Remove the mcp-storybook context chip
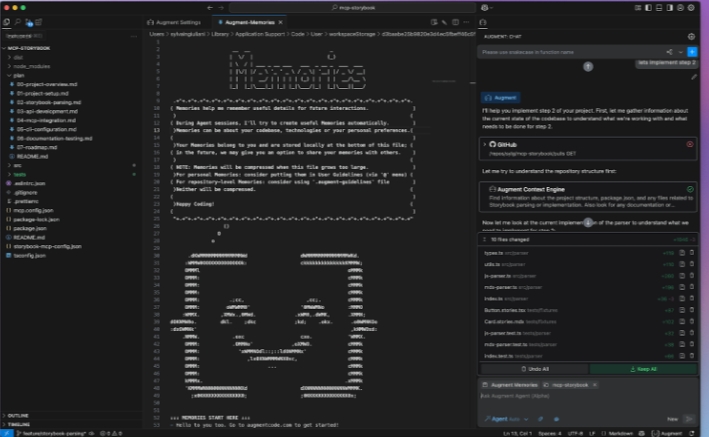The height and width of the screenshot is (437, 709). pos(595,385)
